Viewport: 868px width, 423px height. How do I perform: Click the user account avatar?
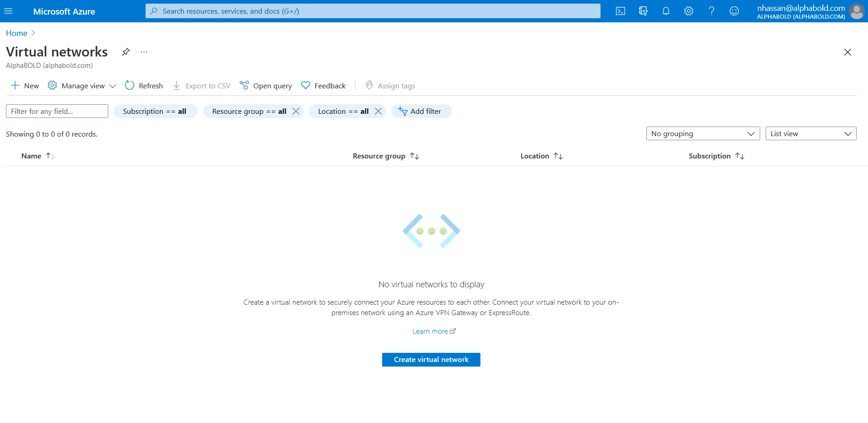tap(857, 11)
